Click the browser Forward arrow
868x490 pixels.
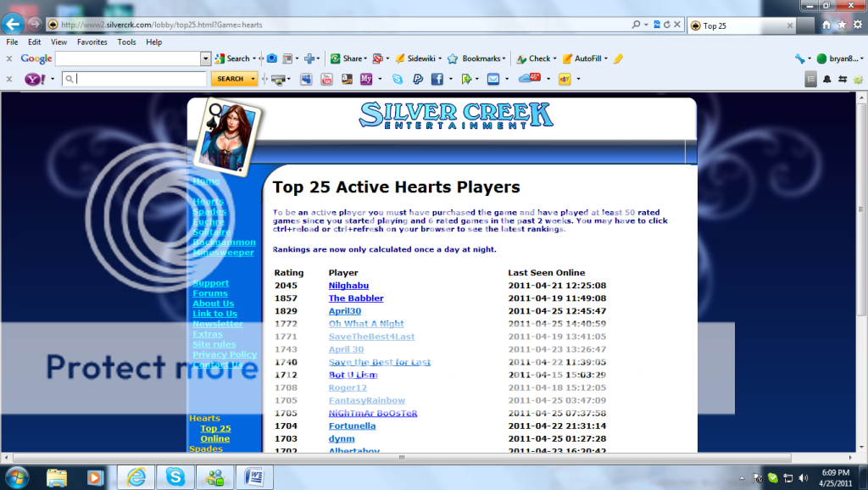click(x=34, y=25)
